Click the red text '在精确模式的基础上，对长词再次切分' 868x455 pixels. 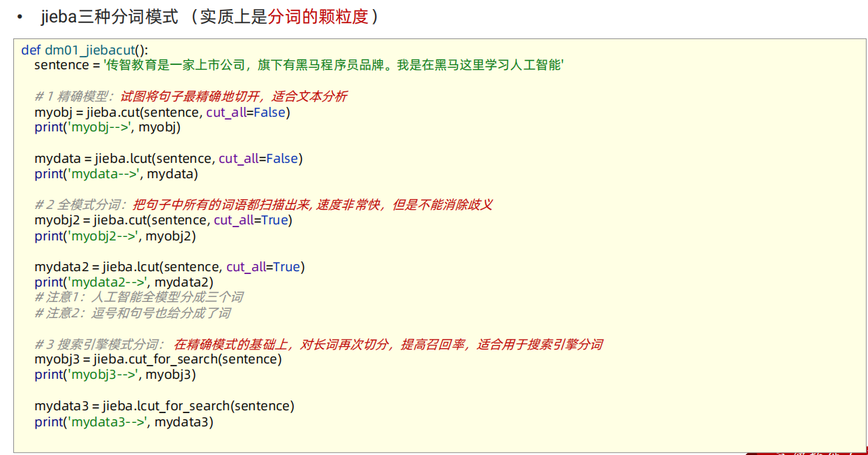(285, 344)
